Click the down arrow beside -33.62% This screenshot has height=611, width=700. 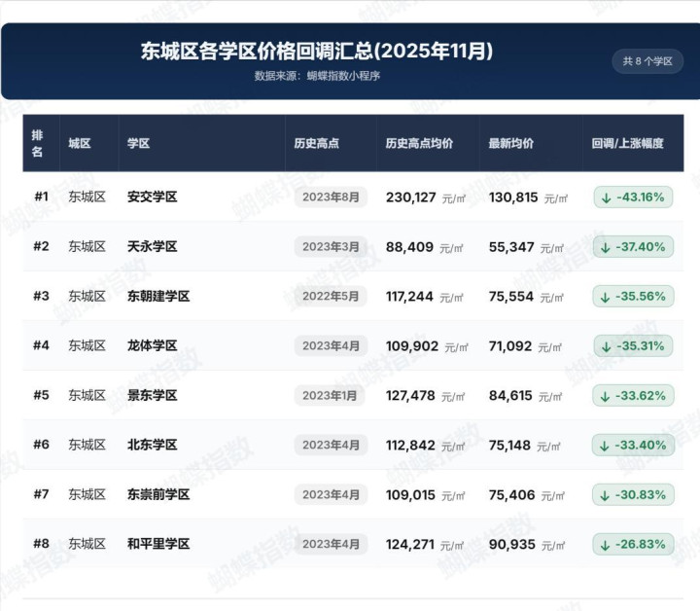[x=606, y=396]
